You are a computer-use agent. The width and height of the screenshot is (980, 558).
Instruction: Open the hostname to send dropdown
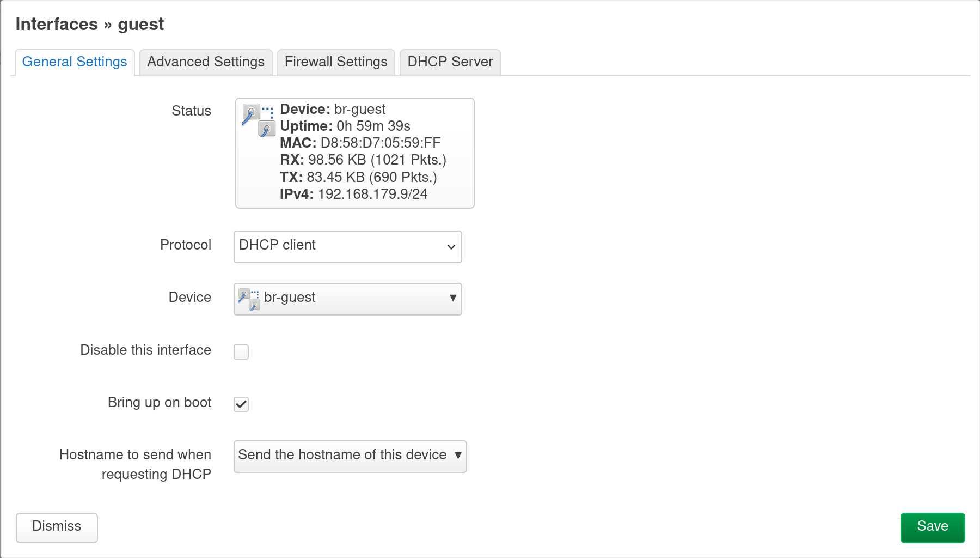pyautogui.click(x=350, y=457)
